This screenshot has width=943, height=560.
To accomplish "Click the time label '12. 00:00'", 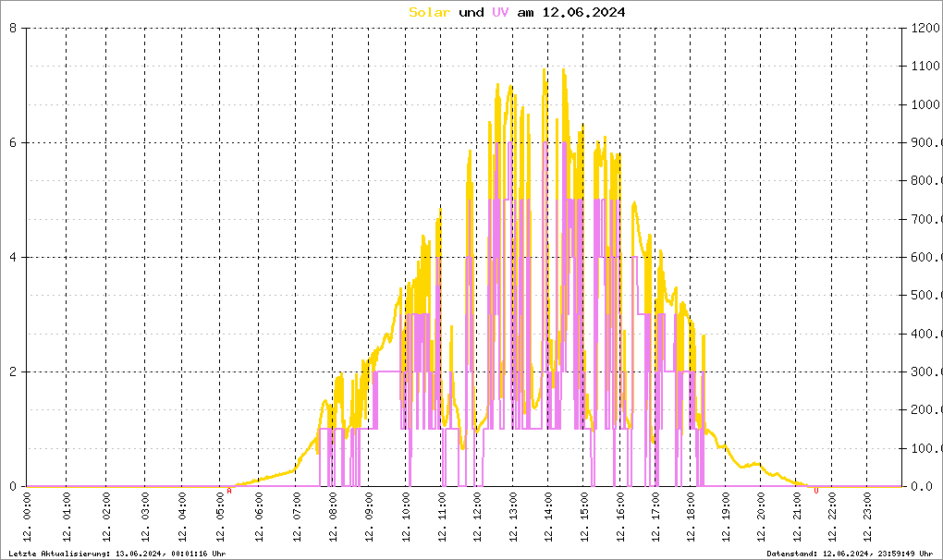I will [x=28, y=517].
